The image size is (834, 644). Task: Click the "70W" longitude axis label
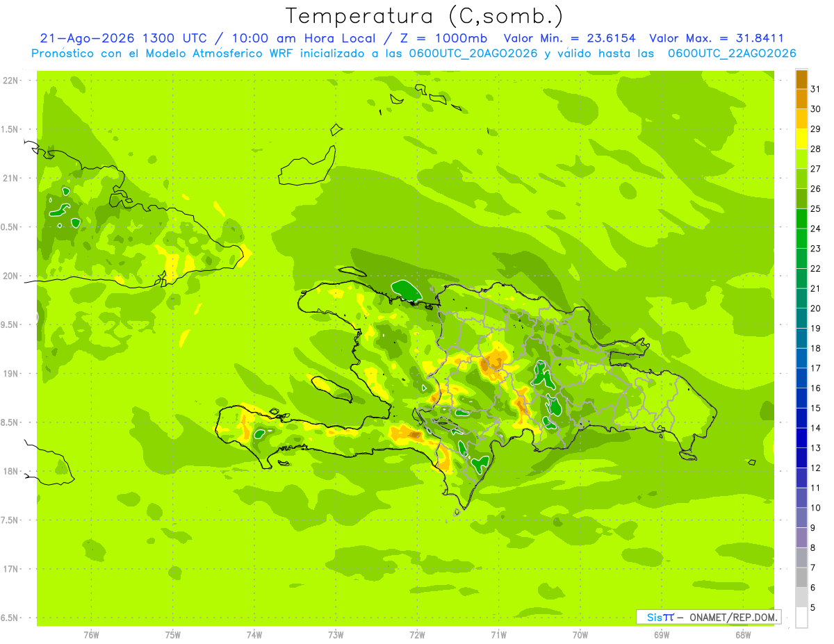(x=580, y=635)
